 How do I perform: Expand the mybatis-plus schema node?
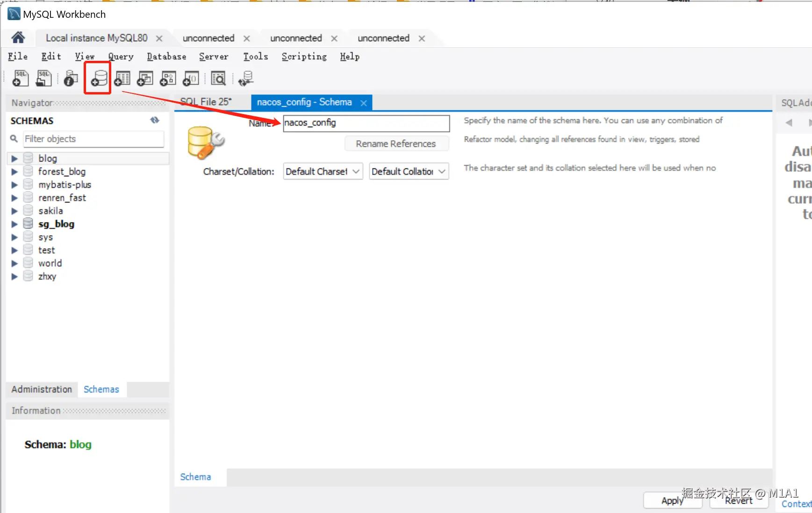pyautogui.click(x=14, y=185)
